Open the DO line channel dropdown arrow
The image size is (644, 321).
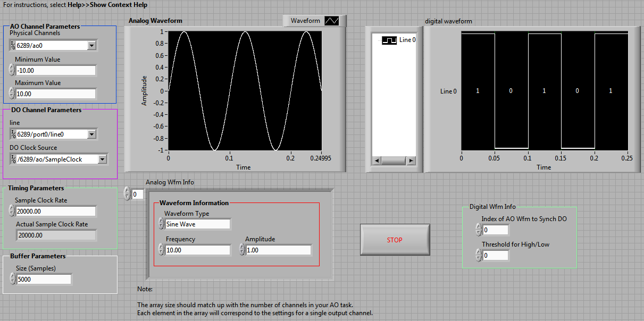tap(91, 134)
